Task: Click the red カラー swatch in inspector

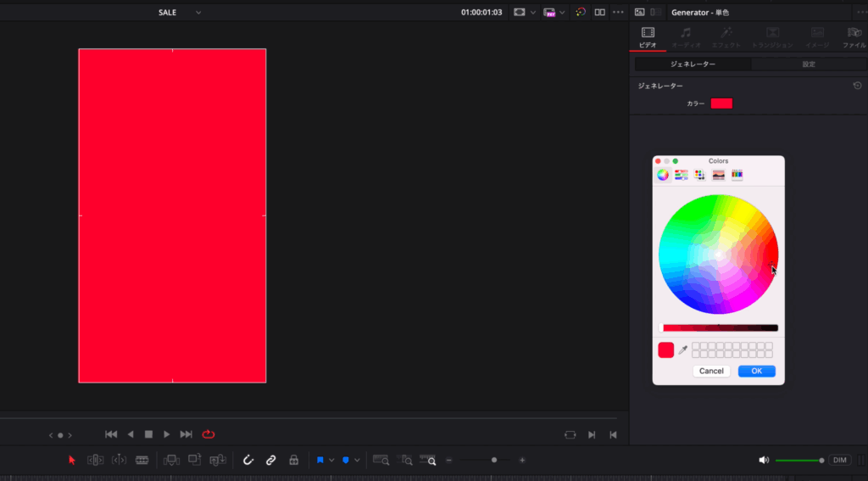Action: point(721,103)
